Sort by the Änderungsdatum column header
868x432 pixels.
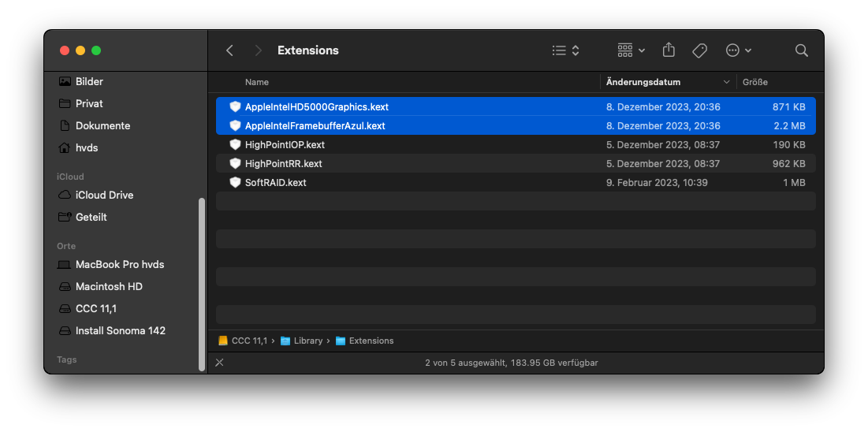(643, 82)
